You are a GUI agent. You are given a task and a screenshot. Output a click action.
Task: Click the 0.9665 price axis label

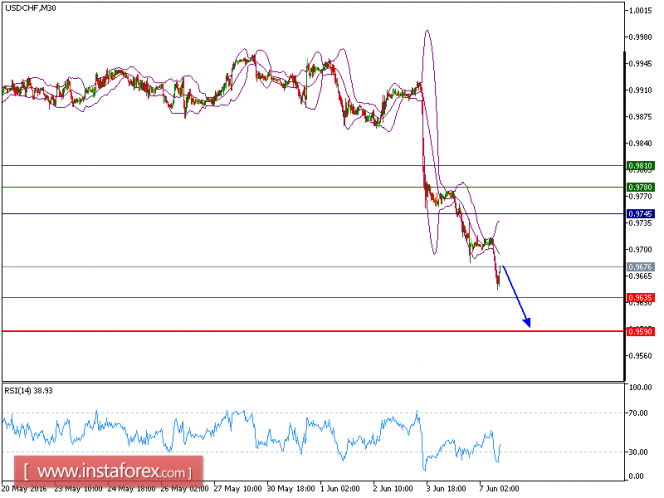click(x=641, y=276)
